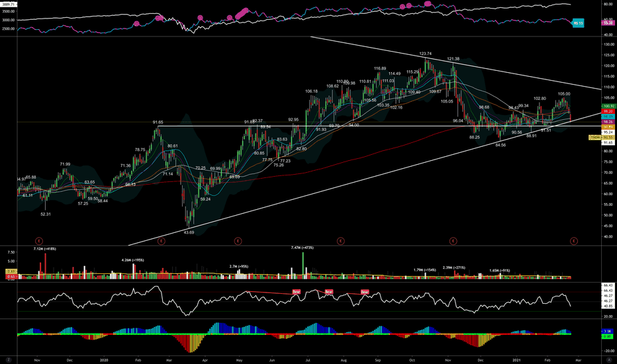Click the green 100.92 price tag
Screen dimensions: 617x364
pyautogui.click(x=609, y=107)
